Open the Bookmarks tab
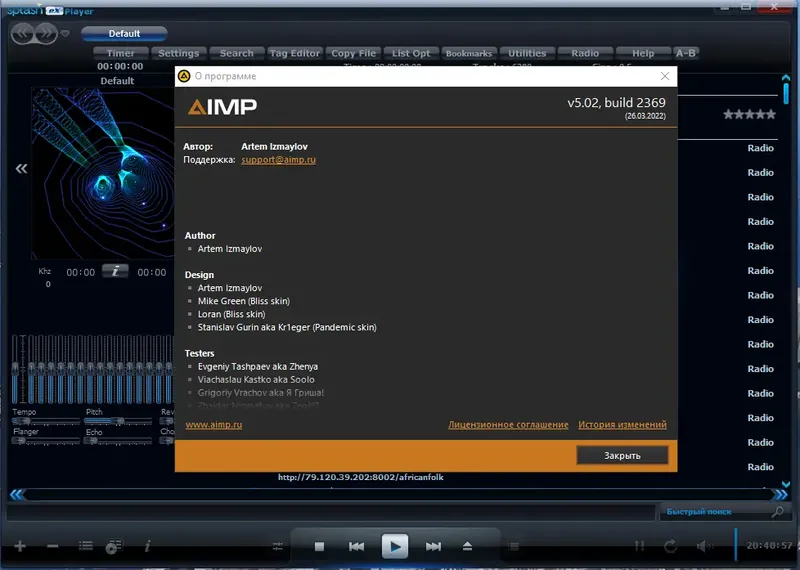Screen dimensions: 800x570 (469, 53)
